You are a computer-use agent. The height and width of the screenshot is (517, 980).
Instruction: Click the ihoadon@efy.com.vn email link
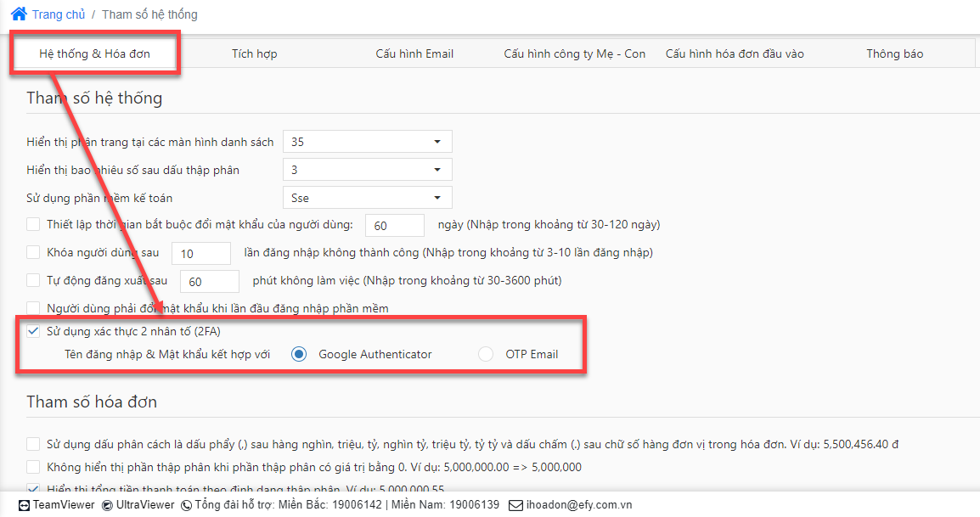[x=579, y=505]
